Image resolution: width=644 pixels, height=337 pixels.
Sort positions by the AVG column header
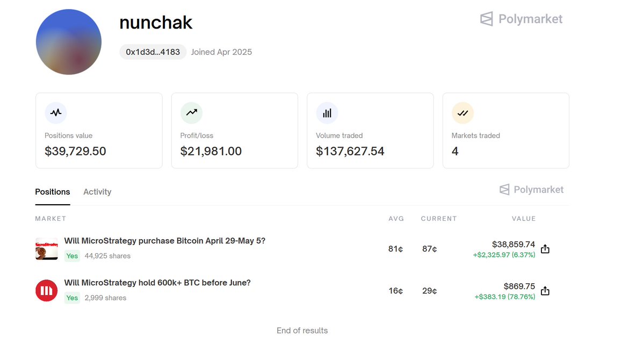pyautogui.click(x=396, y=219)
